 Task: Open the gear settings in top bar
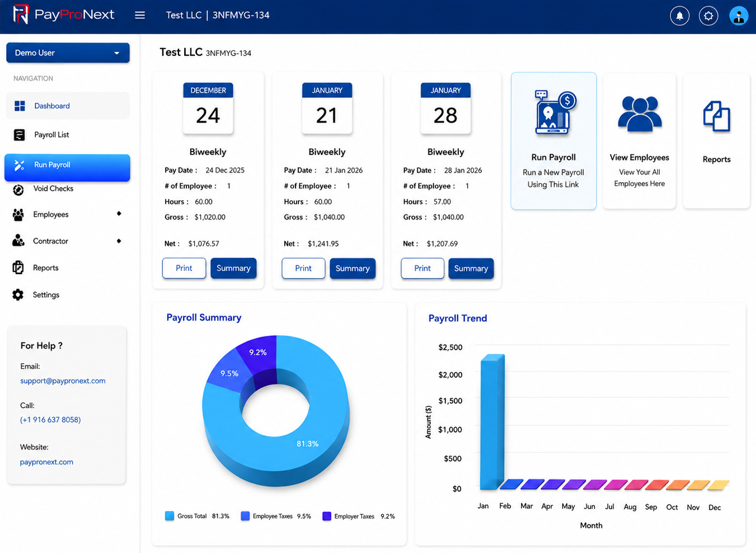pos(708,16)
